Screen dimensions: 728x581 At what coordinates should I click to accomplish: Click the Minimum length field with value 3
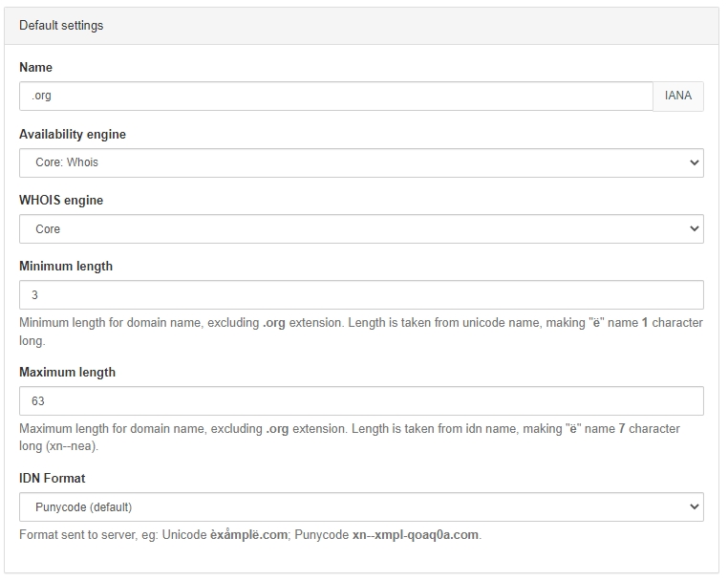pyautogui.click(x=361, y=295)
